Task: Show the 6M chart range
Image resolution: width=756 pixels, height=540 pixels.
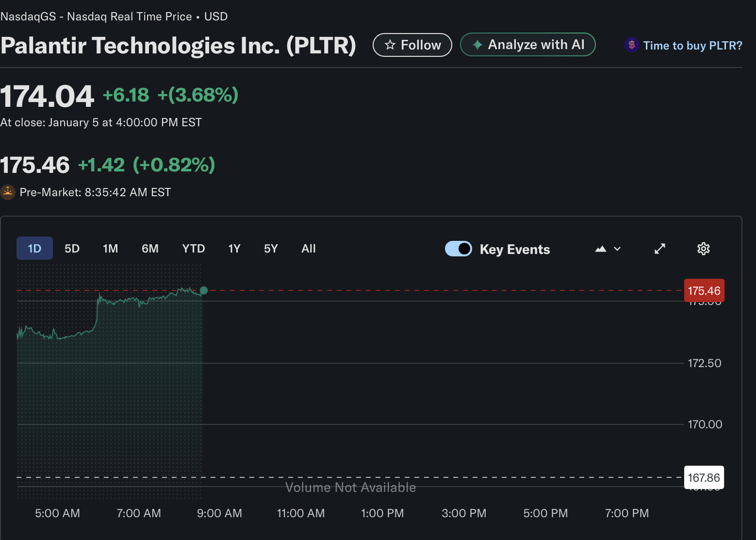Action: tap(150, 249)
